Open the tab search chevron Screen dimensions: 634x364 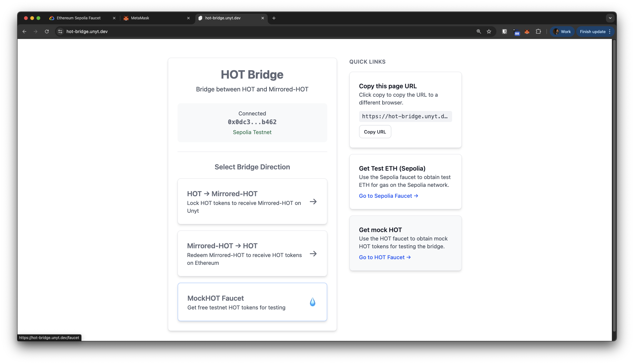(x=610, y=18)
